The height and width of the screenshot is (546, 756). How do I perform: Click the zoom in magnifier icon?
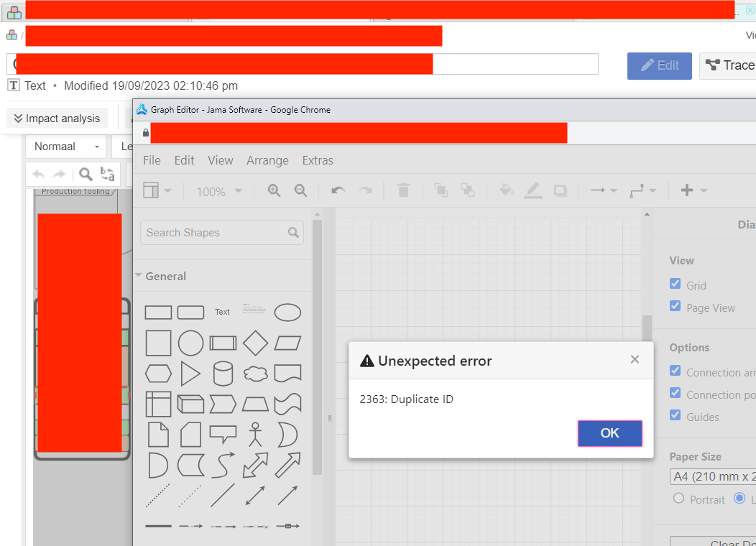274,190
